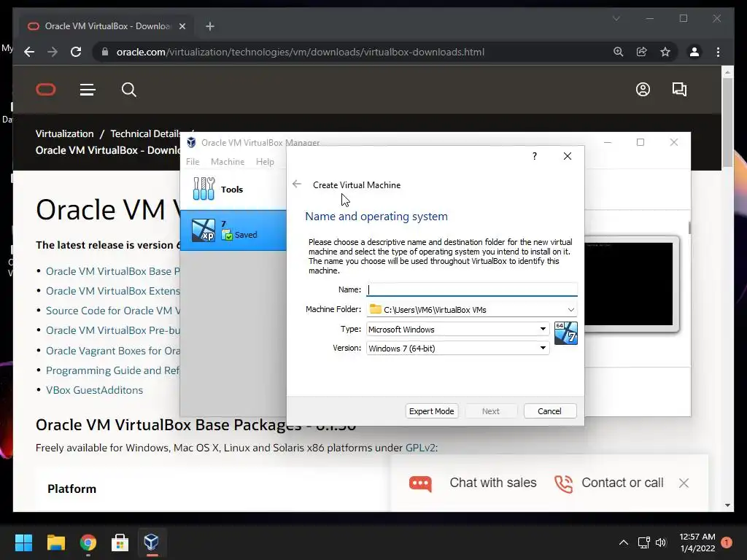Click the Chrome zoom magnifier icon
This screenshot has height=560, width=747.
click(619, 52)
